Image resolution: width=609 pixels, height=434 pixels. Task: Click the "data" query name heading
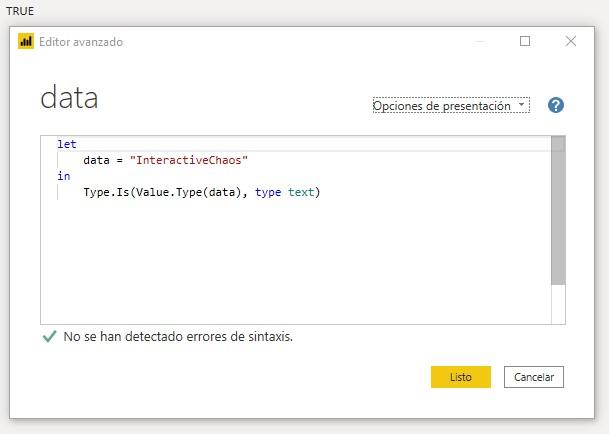click(69, 98)
